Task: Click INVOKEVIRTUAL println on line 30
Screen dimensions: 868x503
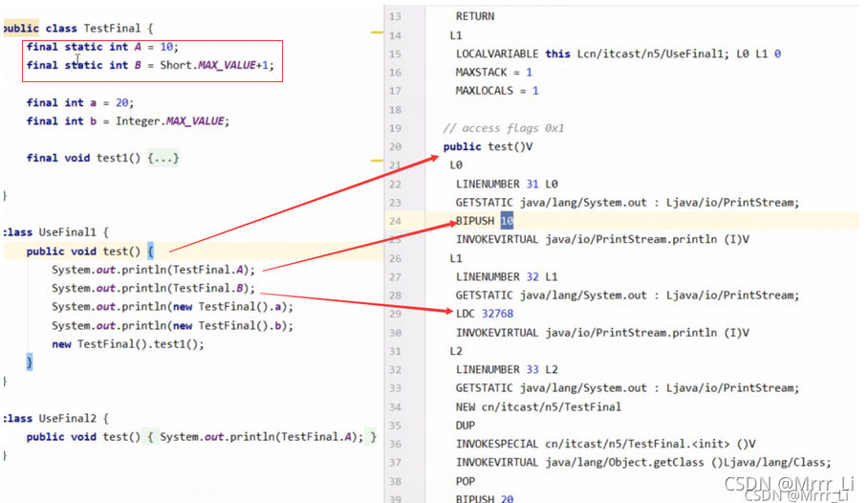Action: 602,333
